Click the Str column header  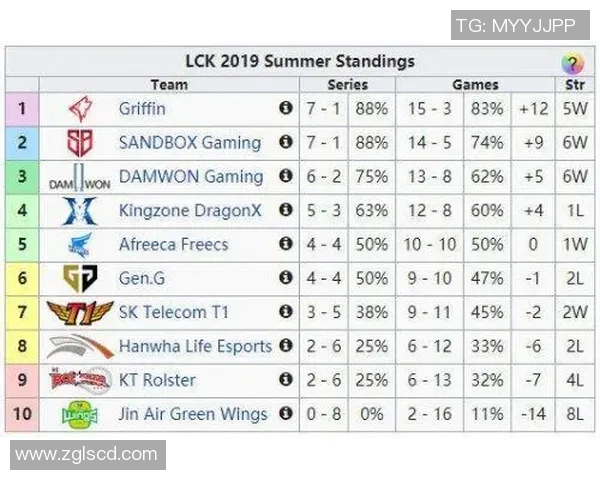click(x=574, y=85)
